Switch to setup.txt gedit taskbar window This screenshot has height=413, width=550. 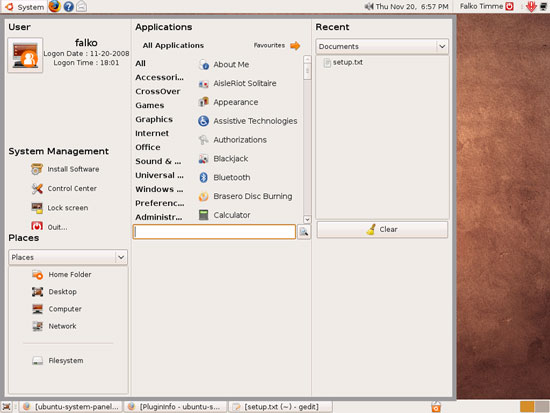[x=280, y=407]
